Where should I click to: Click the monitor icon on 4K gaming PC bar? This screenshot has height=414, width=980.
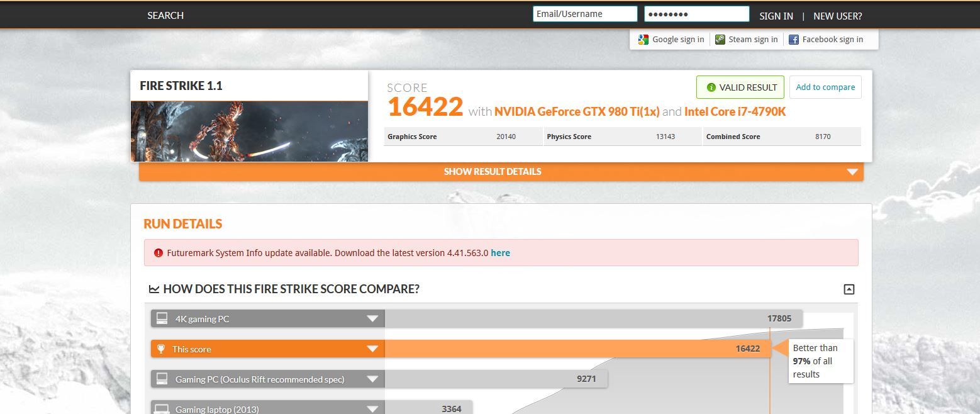162,318
